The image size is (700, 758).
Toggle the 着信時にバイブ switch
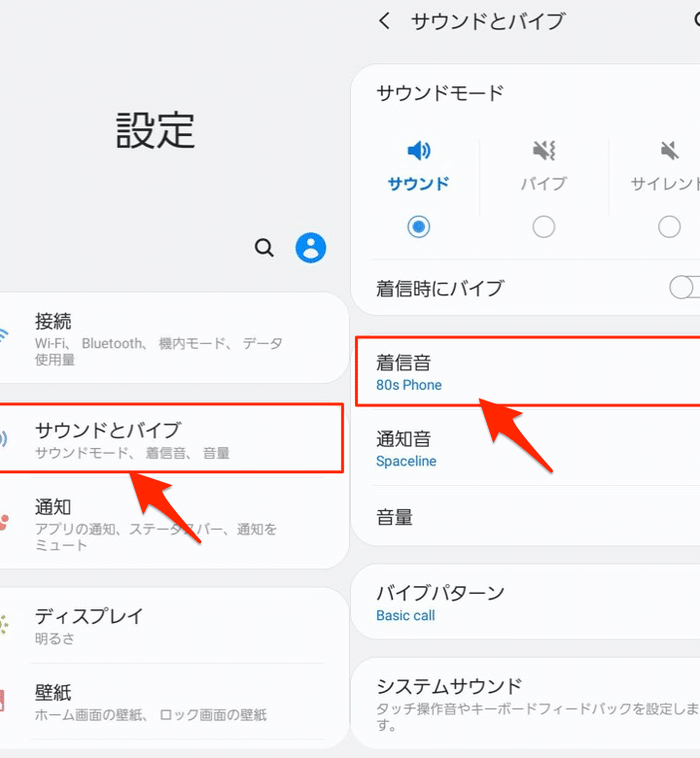pos(684,288)
